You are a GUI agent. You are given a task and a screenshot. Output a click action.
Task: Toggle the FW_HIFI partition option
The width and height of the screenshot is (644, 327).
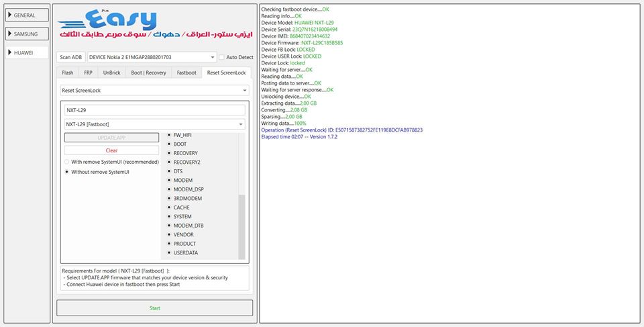pyautogui.click(x=179, y=135)
